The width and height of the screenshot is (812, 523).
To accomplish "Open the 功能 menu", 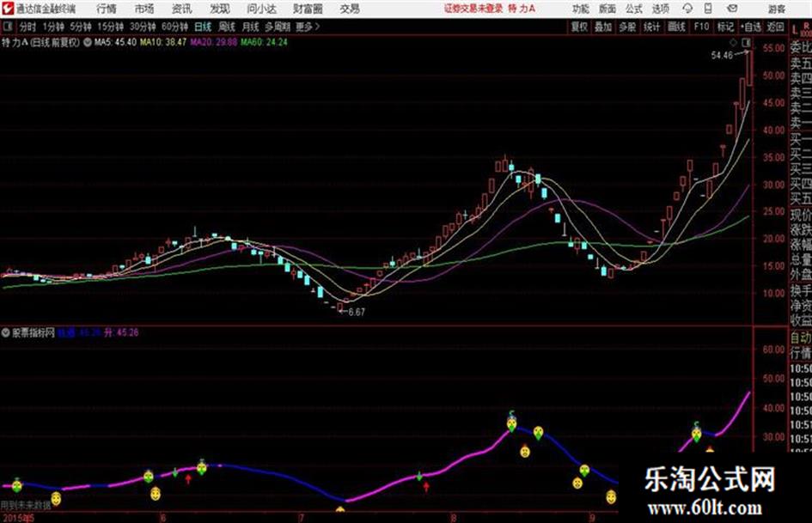I will [x=581, y=9].
